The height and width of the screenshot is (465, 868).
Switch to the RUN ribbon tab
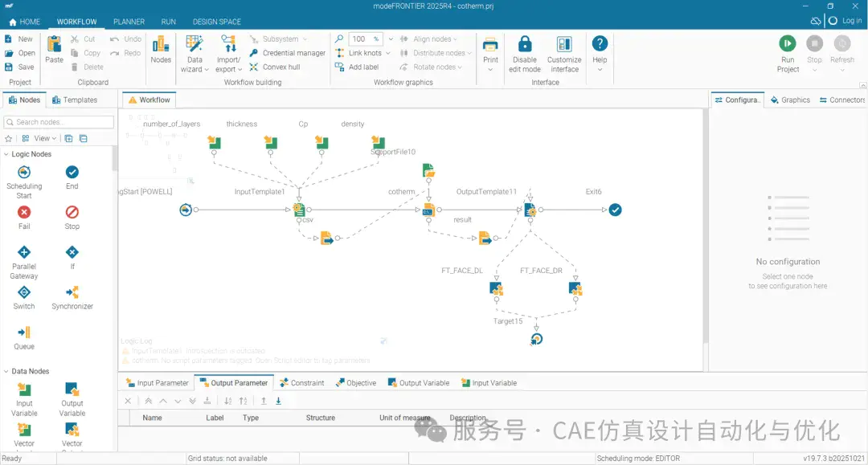pos(168,22)
